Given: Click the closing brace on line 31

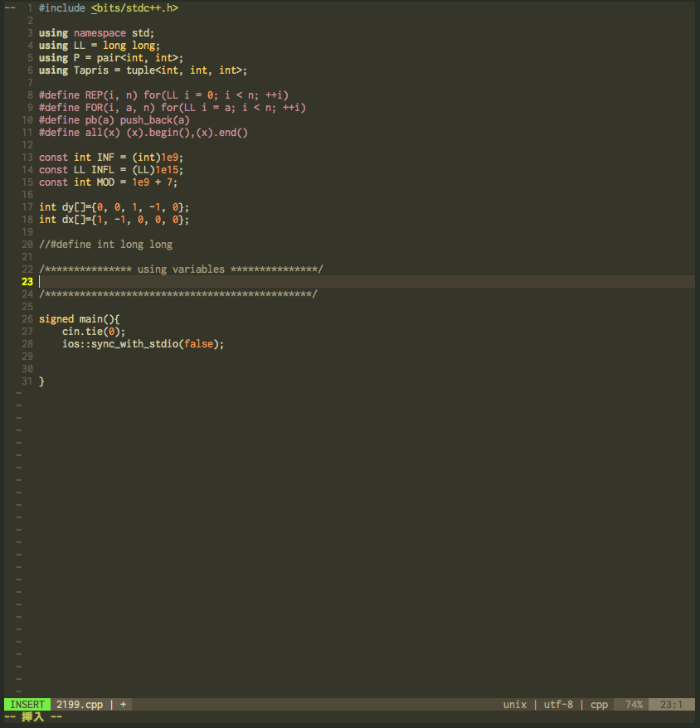Looking at the screenshot, I should pyautogui.click(x=41, y=381).
